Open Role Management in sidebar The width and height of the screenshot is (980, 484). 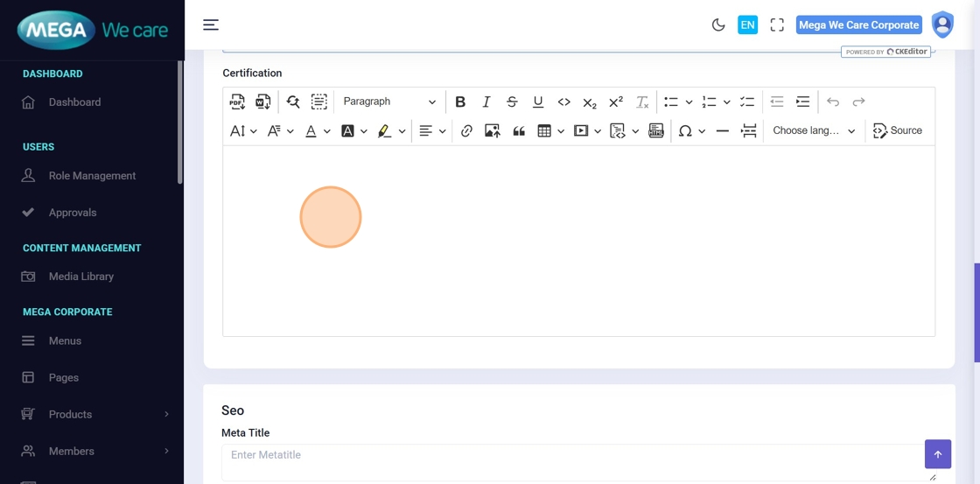[x=92, y=176]
